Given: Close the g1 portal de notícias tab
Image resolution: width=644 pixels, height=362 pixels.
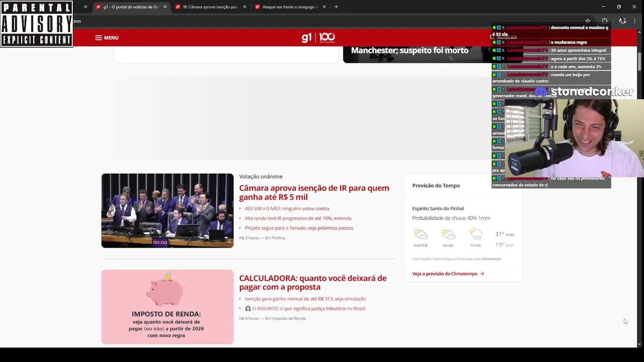Looking at the screenshot, I should (165, 7).
